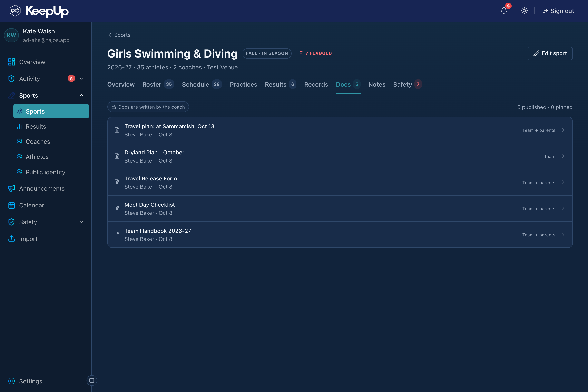Open the Safety tab with 7 badge
This screenshot has height=392, width=588.
pyautogui.click(x=408, y=84)
